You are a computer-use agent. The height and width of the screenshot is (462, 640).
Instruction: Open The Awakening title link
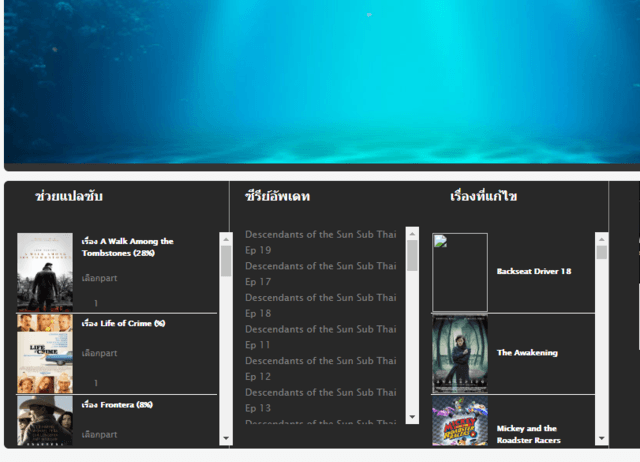(x=527, y=353)
